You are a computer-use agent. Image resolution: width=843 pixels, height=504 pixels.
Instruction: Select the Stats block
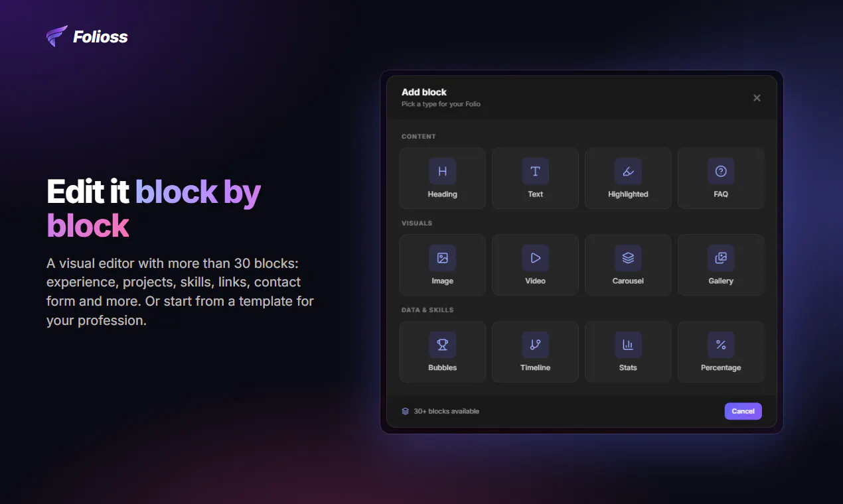628,352
